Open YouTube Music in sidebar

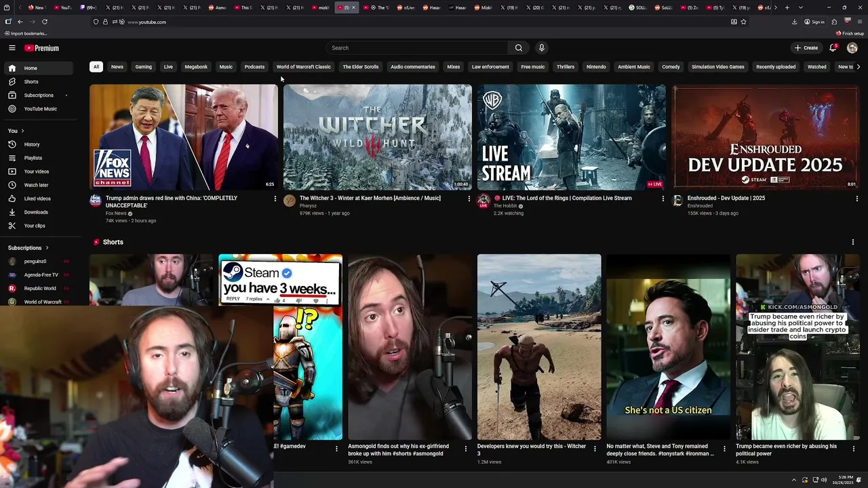[x=38, y=108]
